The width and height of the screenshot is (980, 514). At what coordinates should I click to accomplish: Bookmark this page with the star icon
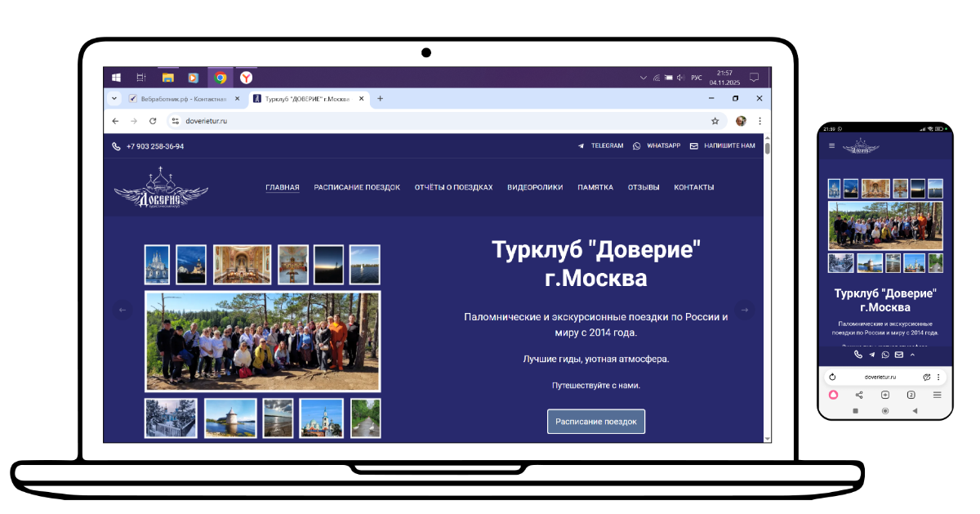tap(715, 121)
